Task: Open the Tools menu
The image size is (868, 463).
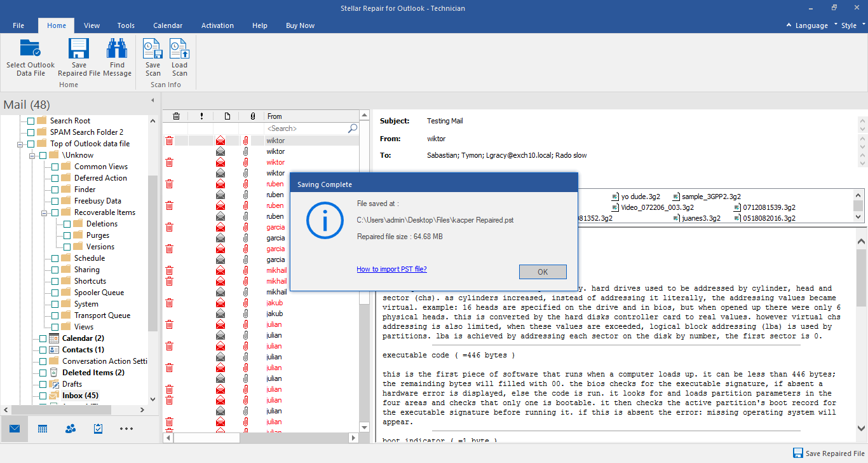Action: coord(125,25)
